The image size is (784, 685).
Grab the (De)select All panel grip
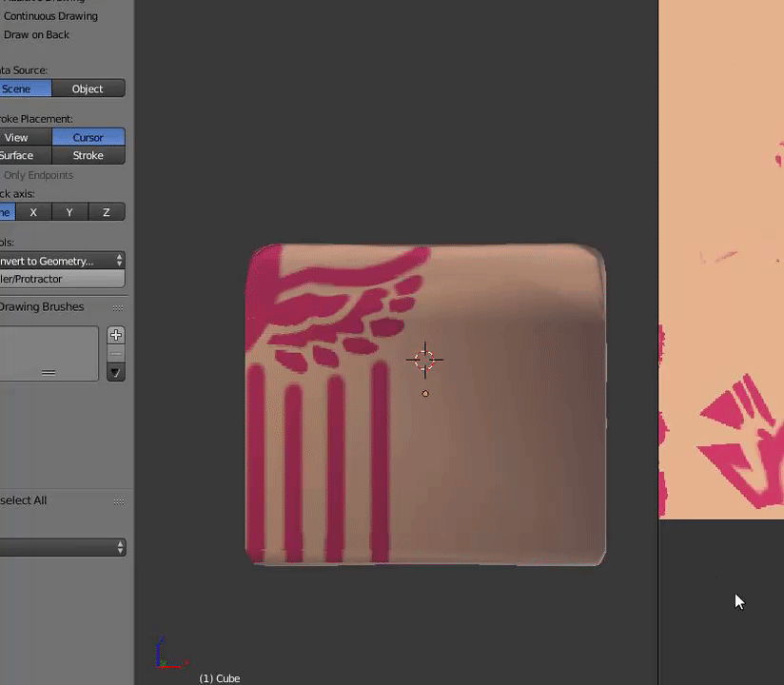coord(119,501)
